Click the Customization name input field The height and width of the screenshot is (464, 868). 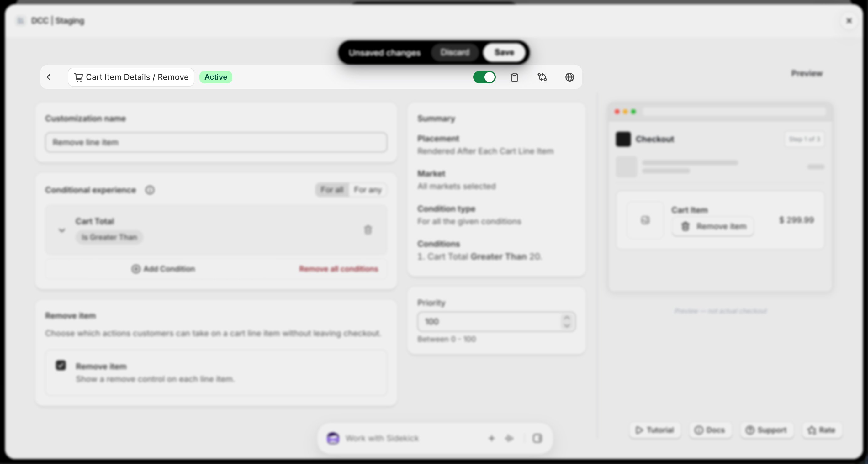pos(216,142)
